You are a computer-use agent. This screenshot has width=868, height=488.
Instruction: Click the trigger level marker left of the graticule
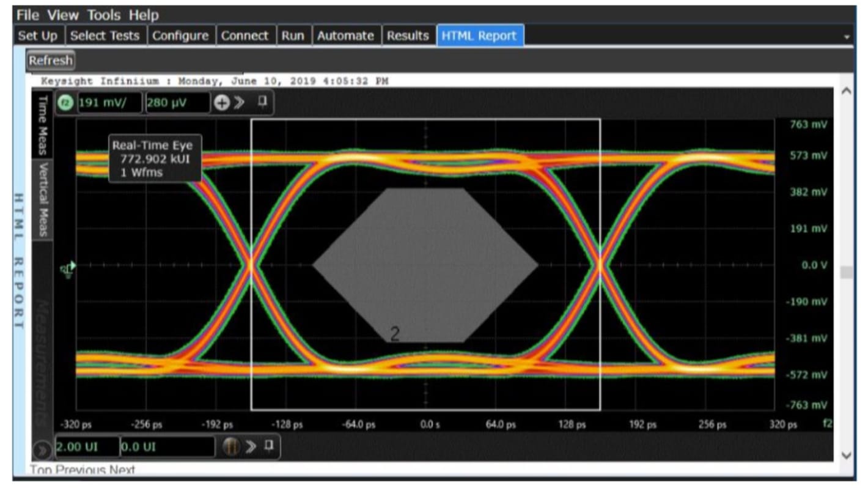pyautogui.click(x=67, y=267)
